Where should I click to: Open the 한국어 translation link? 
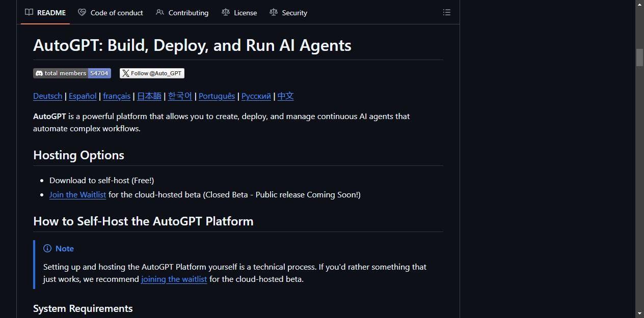click(x=180, y=96)
